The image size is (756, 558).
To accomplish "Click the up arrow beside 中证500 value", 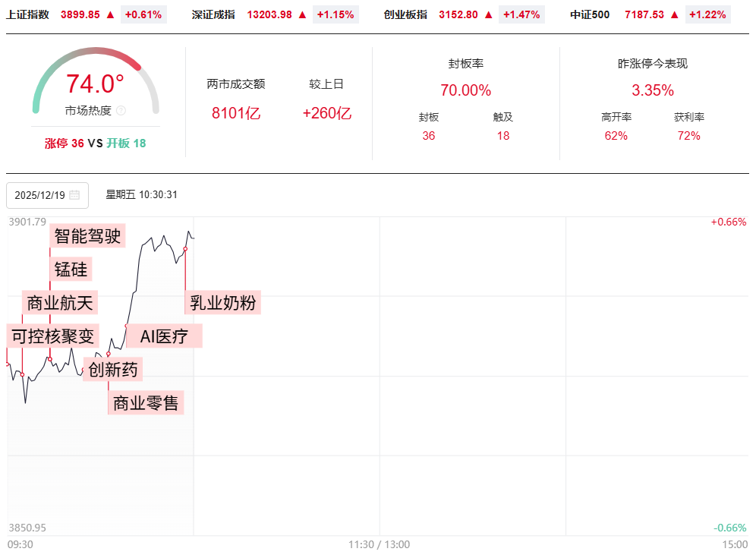I will [675, 14].
